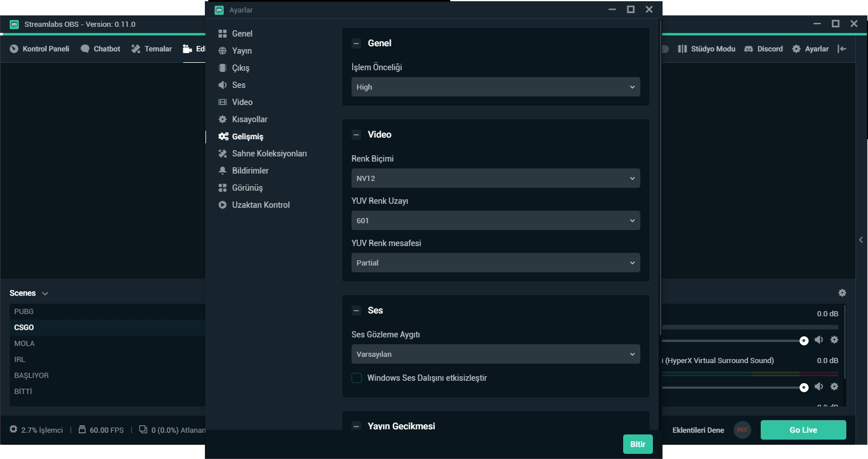868x459 pixels.
Task: Open the Scenes dropdown chevron
Action: pyautogui.click(x=45, y=293)
